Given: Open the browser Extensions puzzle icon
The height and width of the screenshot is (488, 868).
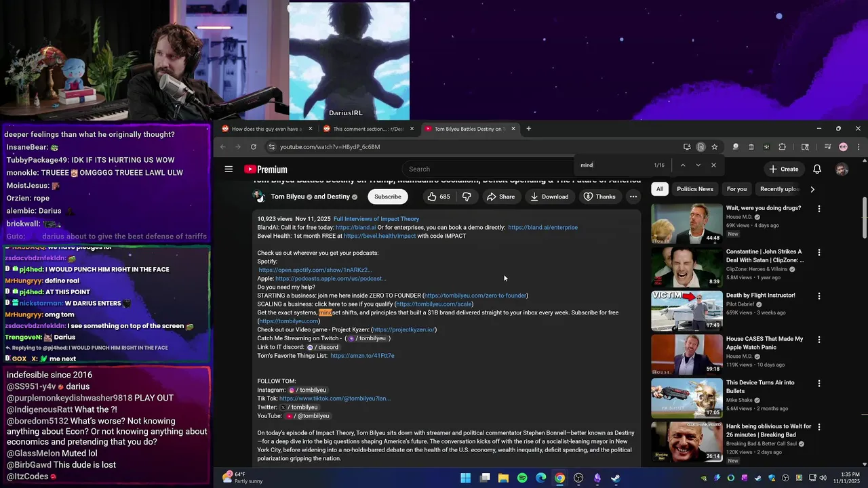Looking at the screenshot, I should (782, 147).
